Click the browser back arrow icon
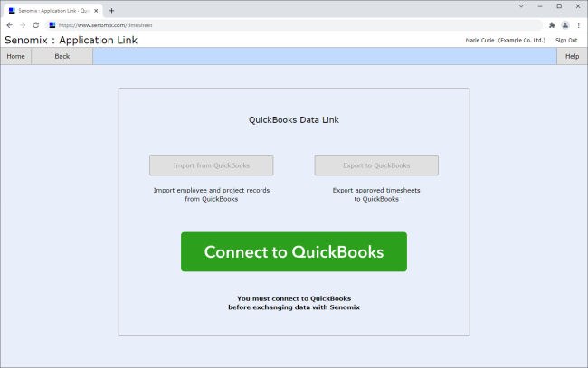 10,25
